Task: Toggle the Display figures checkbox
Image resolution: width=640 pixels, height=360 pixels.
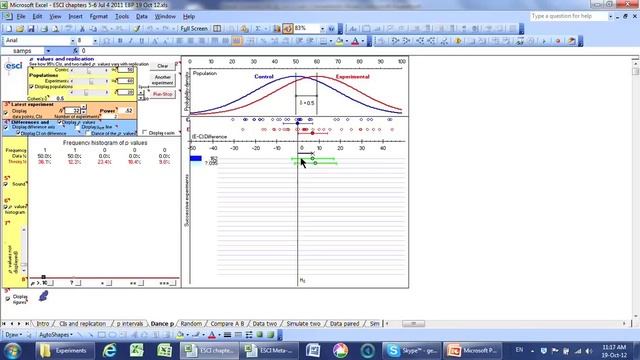Action: pyautogui.click(x=7, y=298)
